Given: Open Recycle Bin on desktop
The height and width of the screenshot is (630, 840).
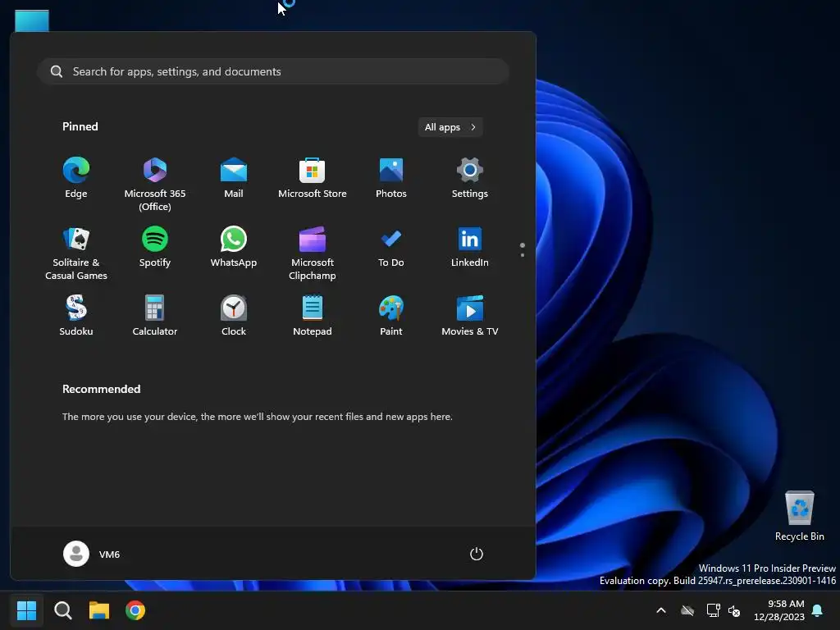Looking at the screenshot, I should 799,516.
